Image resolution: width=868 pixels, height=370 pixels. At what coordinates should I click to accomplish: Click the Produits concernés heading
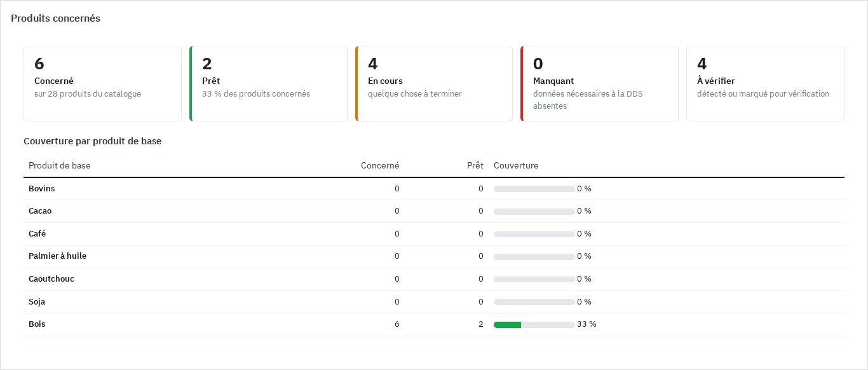click(x=56, y=18)
